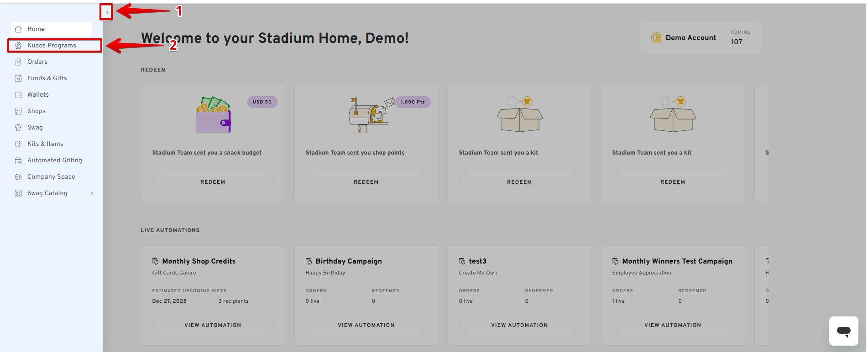This screenshot has width=868, height=352.
Task: Redeem the snack budget gift
Action: [x=213, y=181]
